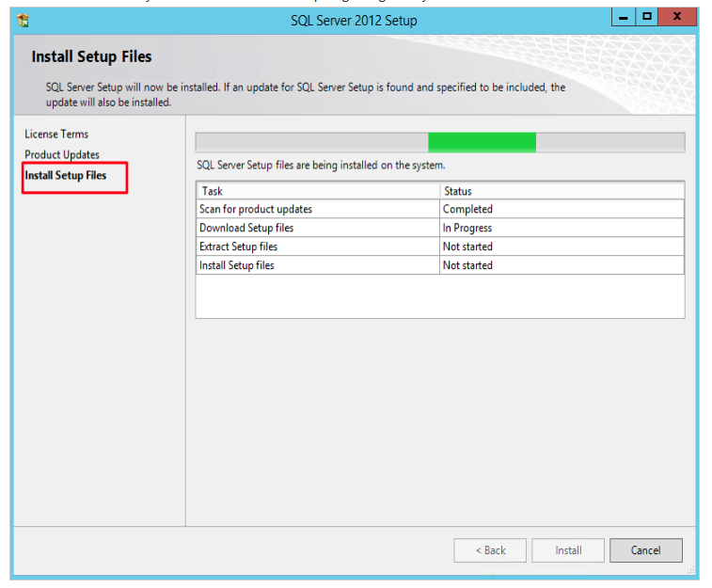Maximize the SQL Server 2012 Setup window
The height and width of the screenshot is (588, 712).
point(647,17)
